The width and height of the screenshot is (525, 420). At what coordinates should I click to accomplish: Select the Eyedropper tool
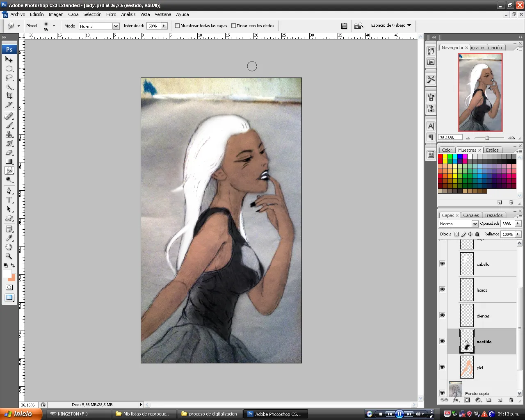(9, 238)
